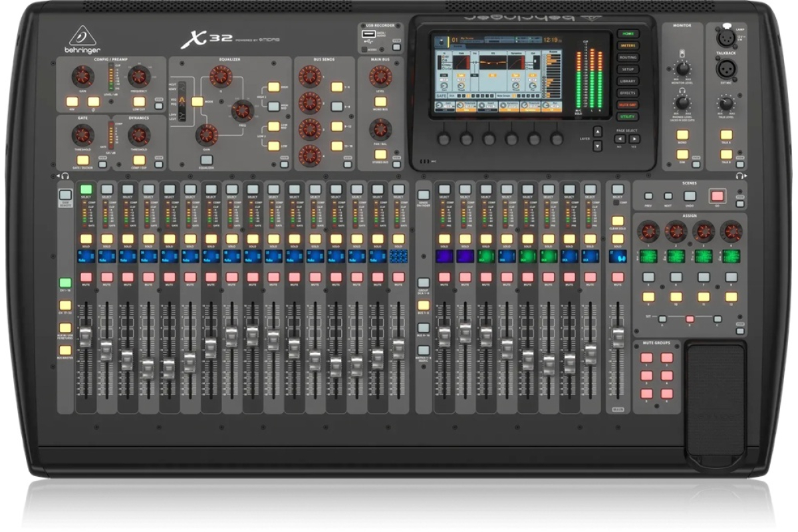The height and width of the screenshot is (532, 798).
Task: Open the EFFECTS screen
Action: pyautogui.click(x=627, y=93)
